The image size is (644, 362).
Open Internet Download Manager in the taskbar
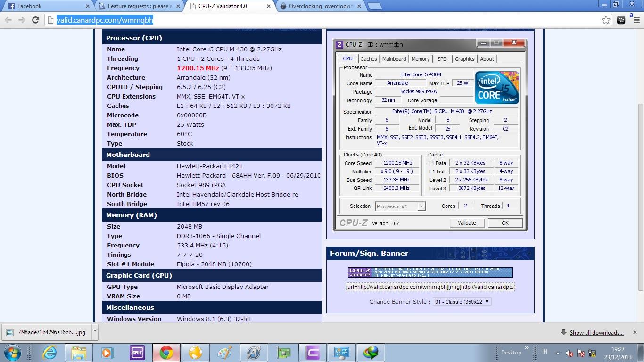(371, 352)
